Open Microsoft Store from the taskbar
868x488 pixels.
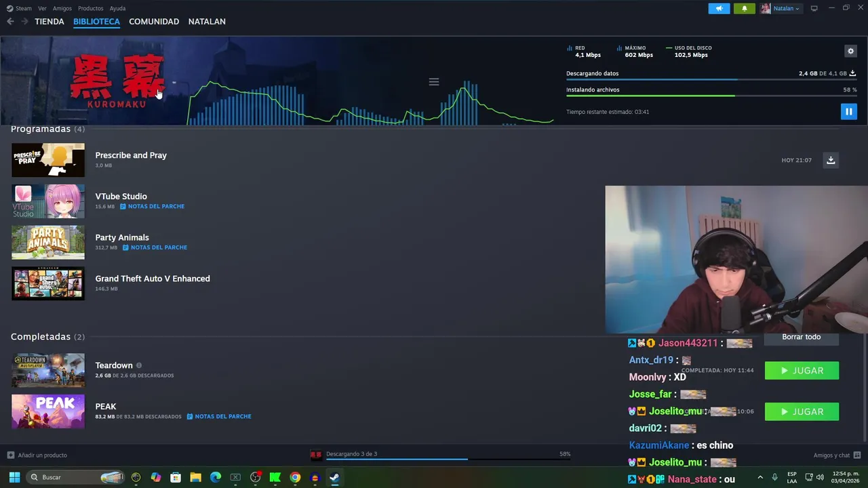(176, 477)
